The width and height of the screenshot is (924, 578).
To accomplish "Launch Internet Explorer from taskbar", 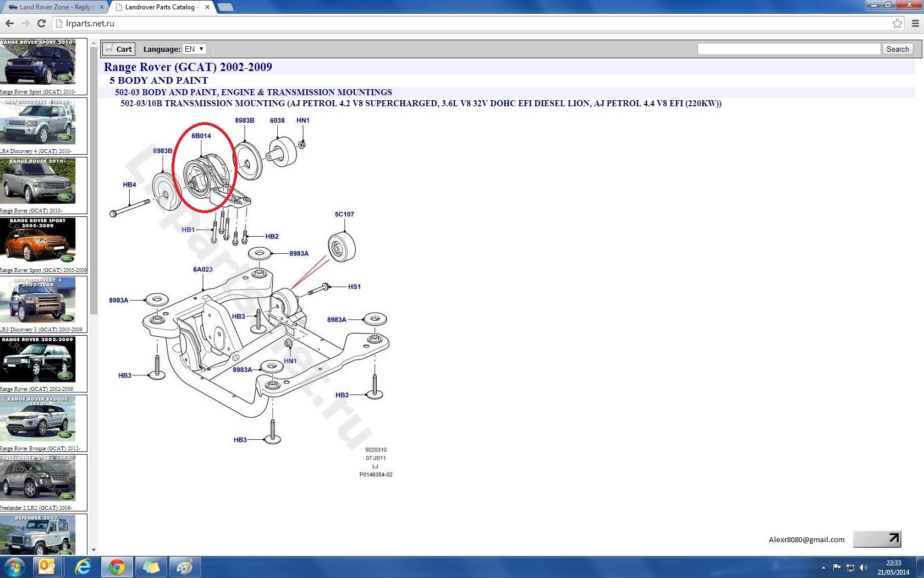I will [x=82, y=567].
